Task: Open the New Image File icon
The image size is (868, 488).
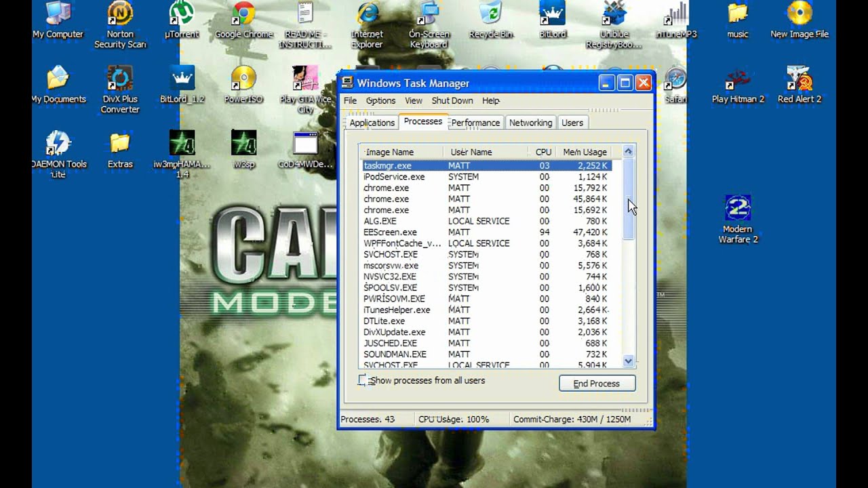Action: tap(800, 20)
